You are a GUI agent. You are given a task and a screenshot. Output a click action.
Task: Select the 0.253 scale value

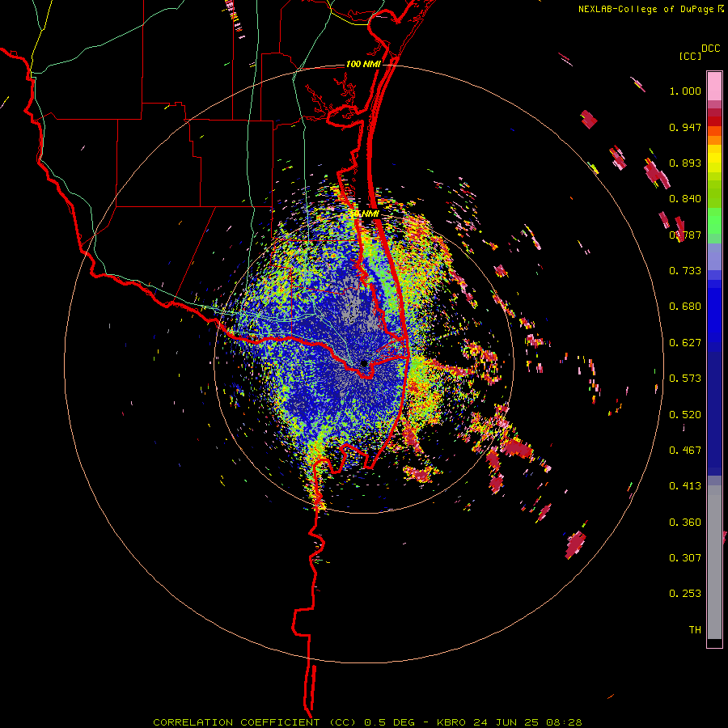(x=685, y=594)
